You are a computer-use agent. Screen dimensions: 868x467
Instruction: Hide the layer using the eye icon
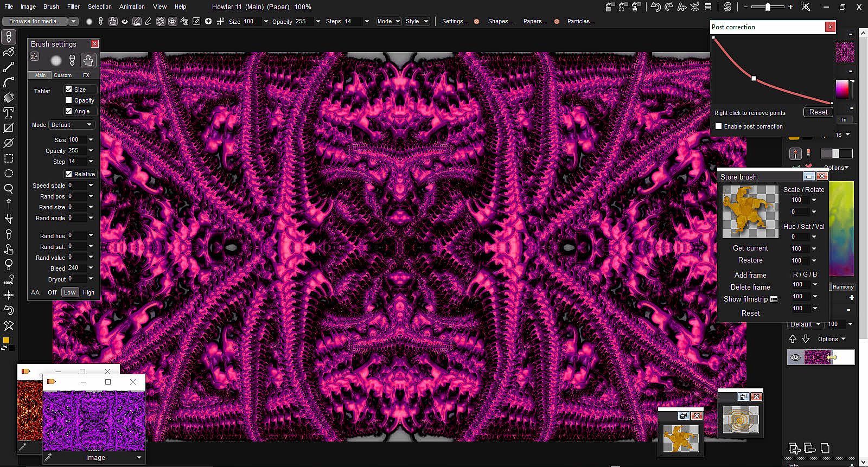(795, 357)
